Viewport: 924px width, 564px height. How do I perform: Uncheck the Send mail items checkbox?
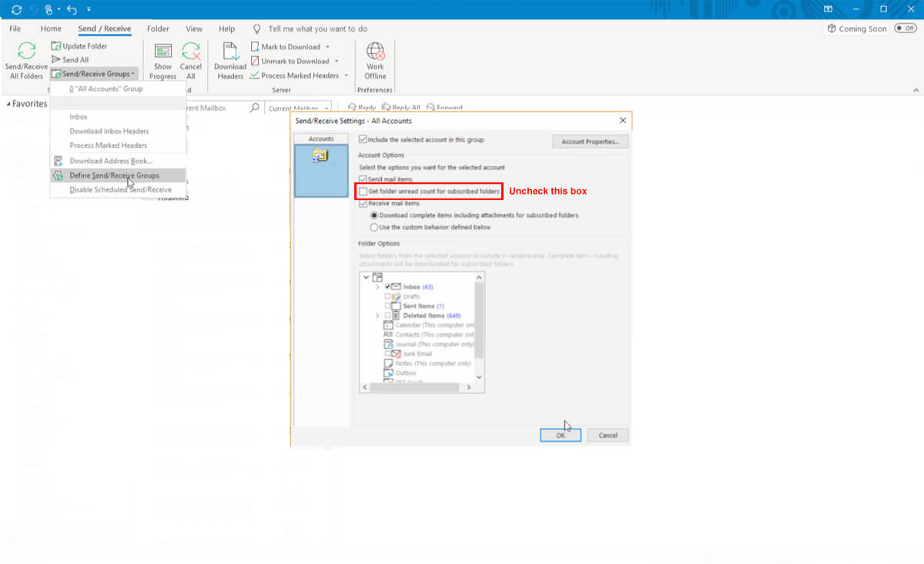click(x=363, y=179)
